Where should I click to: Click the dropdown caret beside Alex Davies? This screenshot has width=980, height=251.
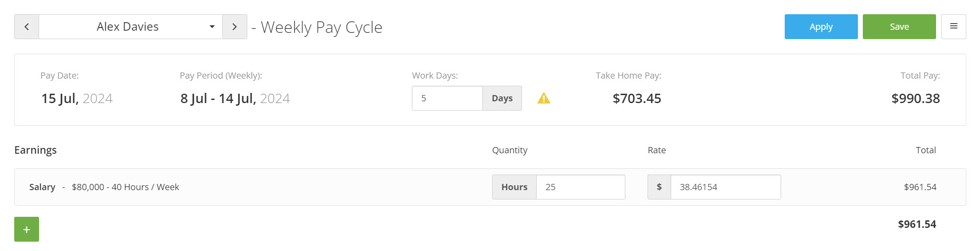click(212, 27)
